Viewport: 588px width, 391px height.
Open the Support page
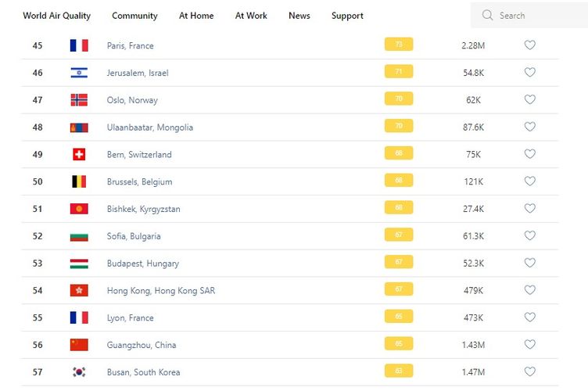347,16
